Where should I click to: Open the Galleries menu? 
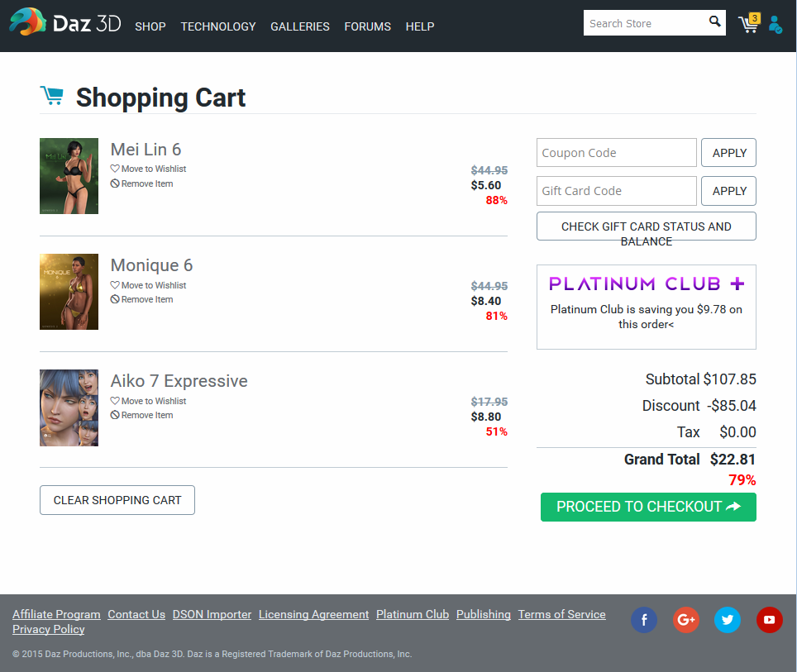[x=300, y=26]
